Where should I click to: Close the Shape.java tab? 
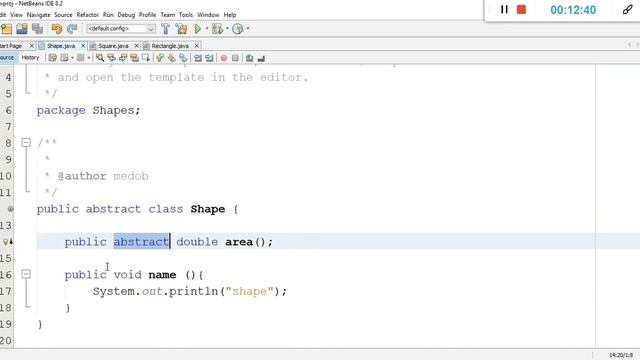83,46
